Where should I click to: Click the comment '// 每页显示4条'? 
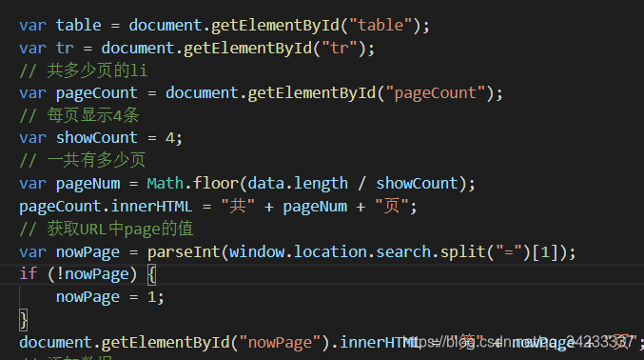click(x=79, y=115)
